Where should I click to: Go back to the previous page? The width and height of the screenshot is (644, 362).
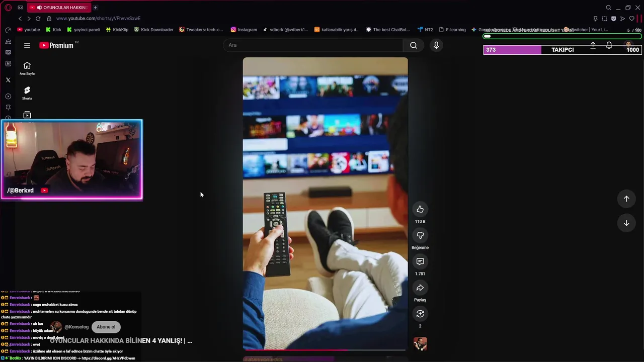click(20, 19)
